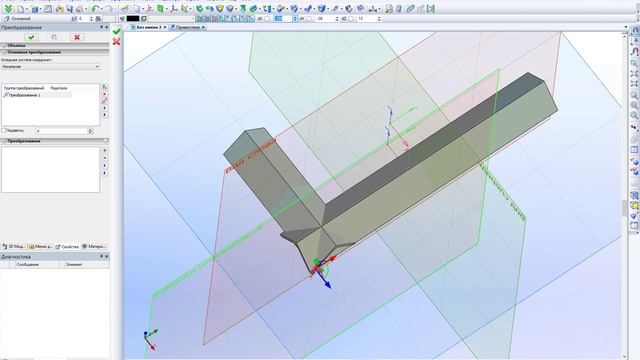Print using the printer icon
The image size is (640, 360).
click(80, 9)
